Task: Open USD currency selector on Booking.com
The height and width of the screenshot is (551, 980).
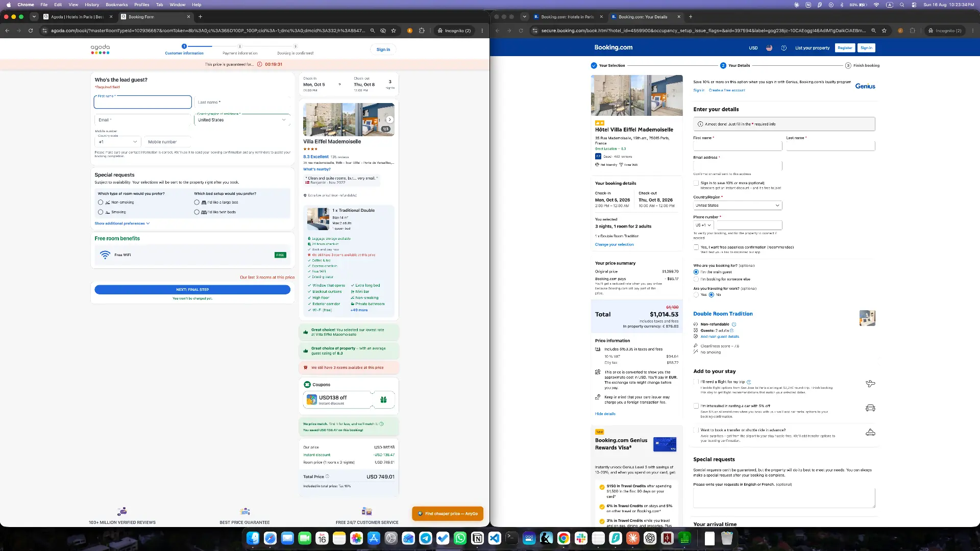Action: (753, 48)
